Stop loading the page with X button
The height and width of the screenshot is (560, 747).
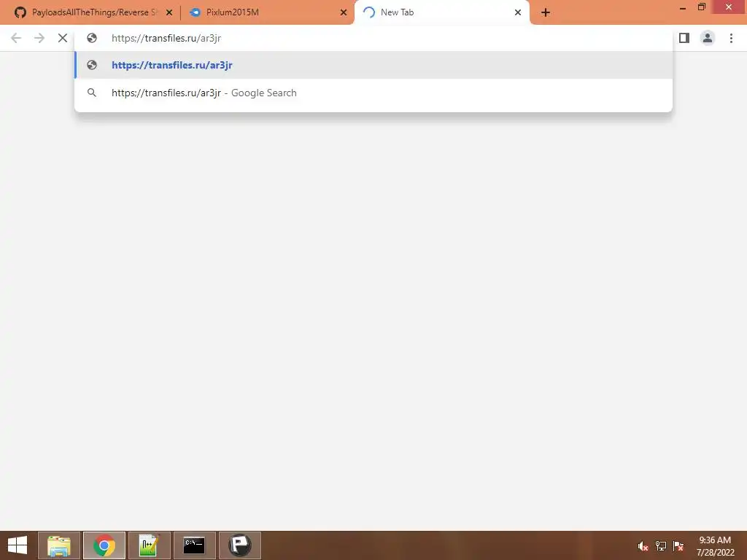(63, 38)
